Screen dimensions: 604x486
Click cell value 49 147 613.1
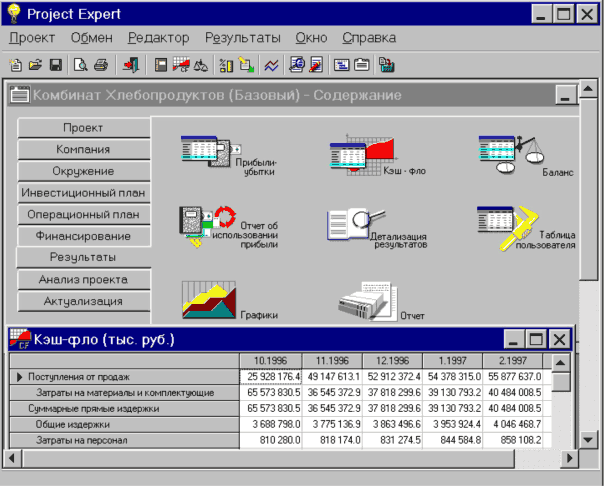coord(332,377)
